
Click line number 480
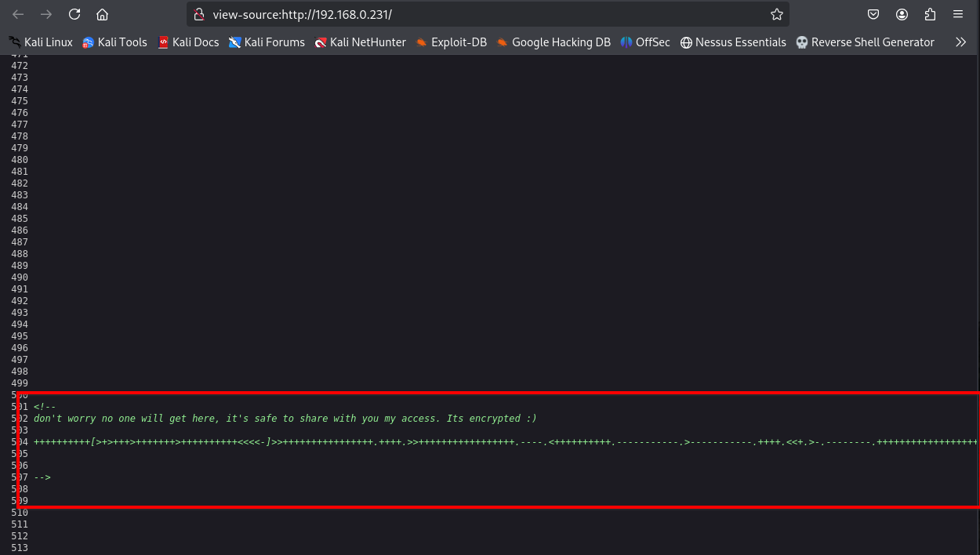pos(20,160)
